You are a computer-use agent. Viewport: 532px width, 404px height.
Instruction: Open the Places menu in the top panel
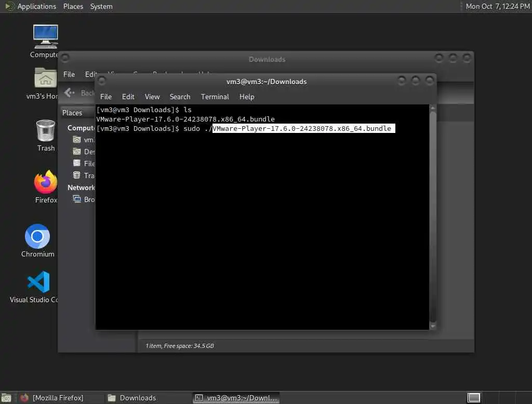click(73, 6)
